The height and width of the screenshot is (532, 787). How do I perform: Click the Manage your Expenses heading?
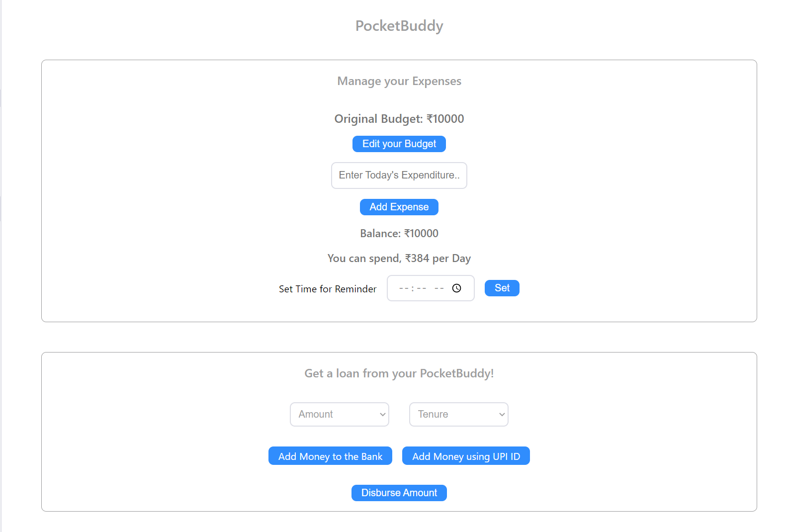click(x=399, y=81)
